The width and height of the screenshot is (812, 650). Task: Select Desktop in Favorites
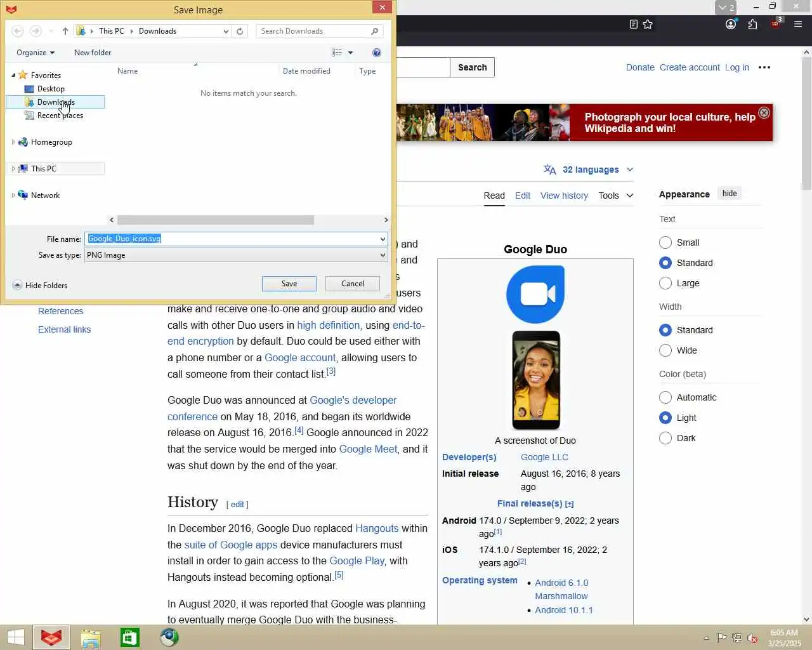51,89
